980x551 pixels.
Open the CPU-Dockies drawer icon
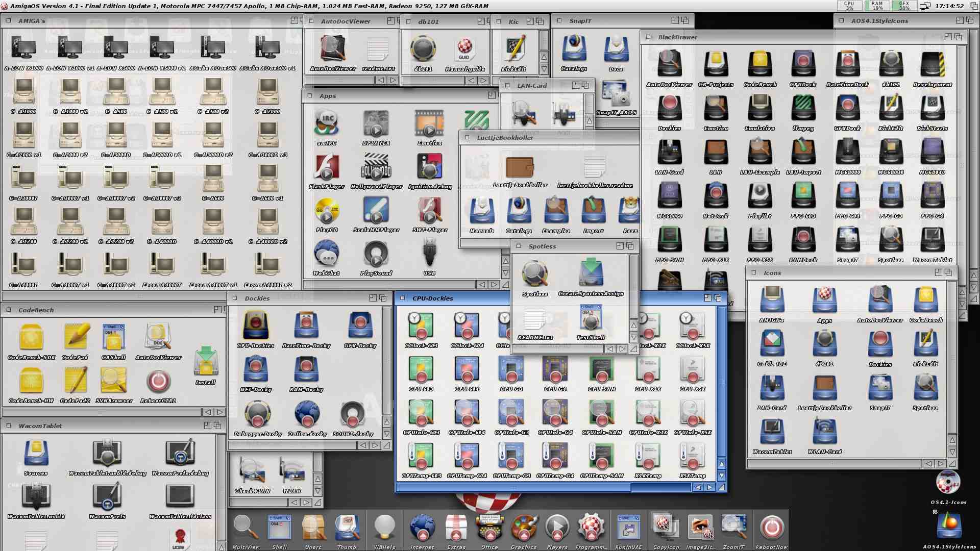point(255,326)
